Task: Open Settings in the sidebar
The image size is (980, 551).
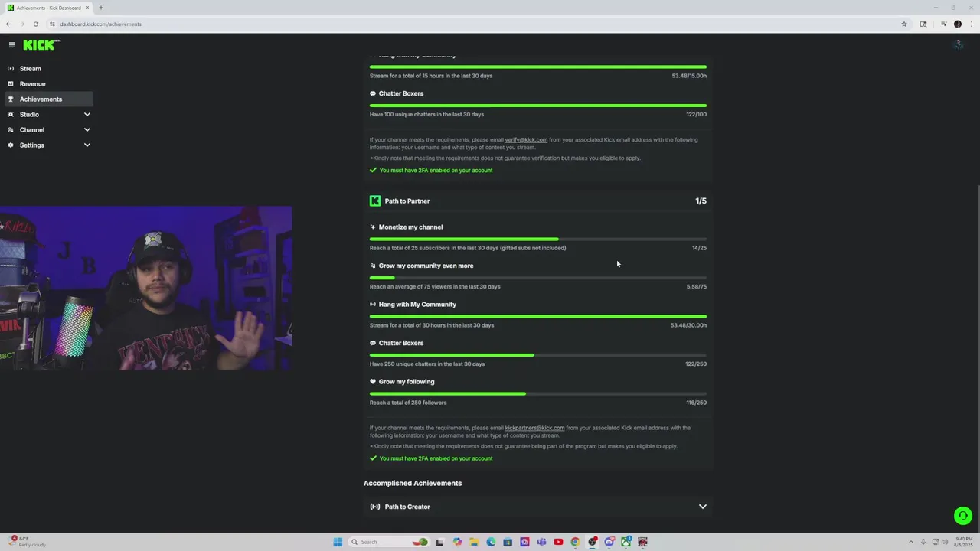Action: 49,145
